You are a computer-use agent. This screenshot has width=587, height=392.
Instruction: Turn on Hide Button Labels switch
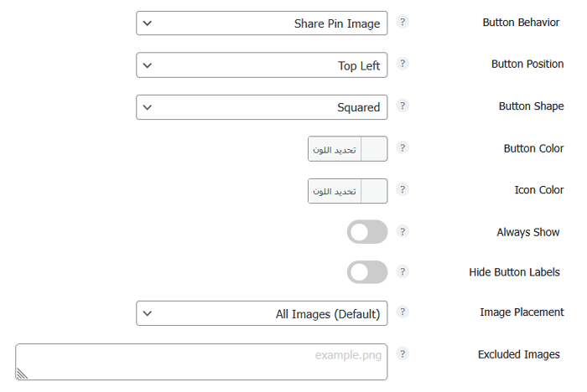click(x=367, y=272)
